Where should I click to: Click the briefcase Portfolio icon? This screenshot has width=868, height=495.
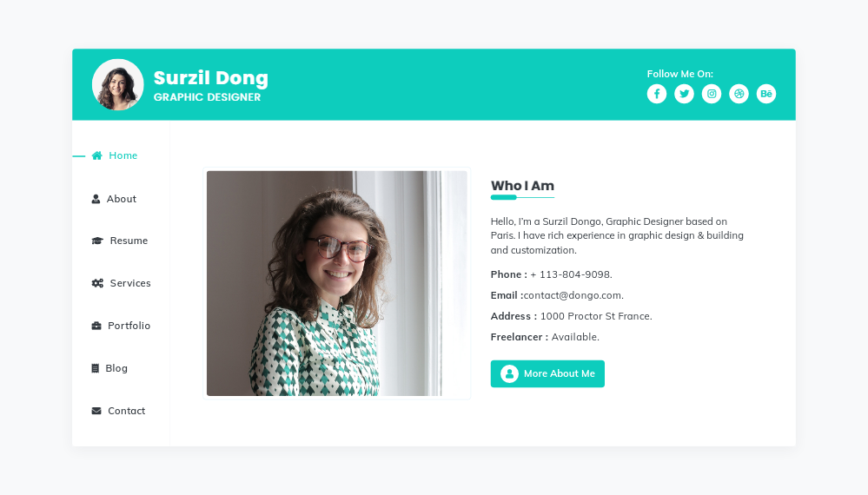tap(96, 326)
